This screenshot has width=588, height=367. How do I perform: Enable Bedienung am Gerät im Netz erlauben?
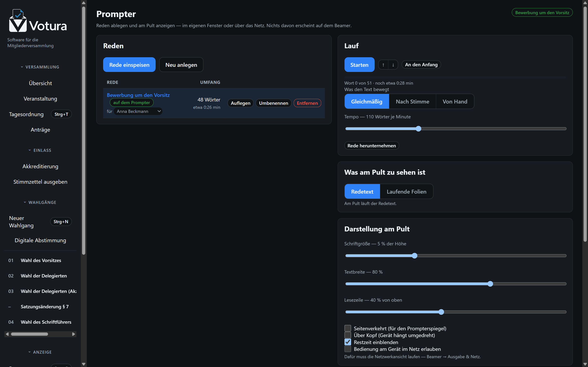tap(348, 349)
